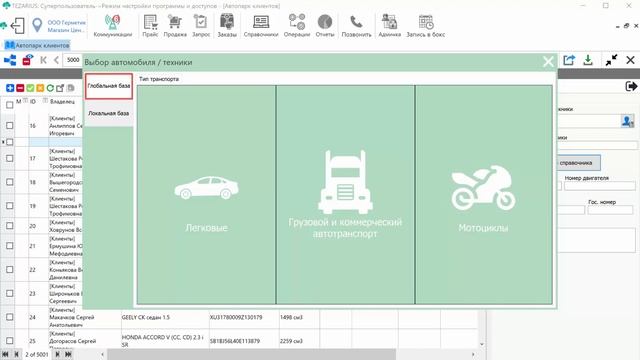
Task: Choose the Мотоциклы vehicle type tile
Action: pyautogui.click(x=484, y=194)
